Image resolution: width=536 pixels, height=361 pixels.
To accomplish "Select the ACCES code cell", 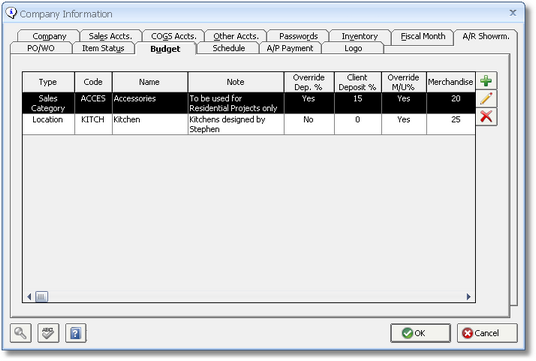I will coord(93,103).
